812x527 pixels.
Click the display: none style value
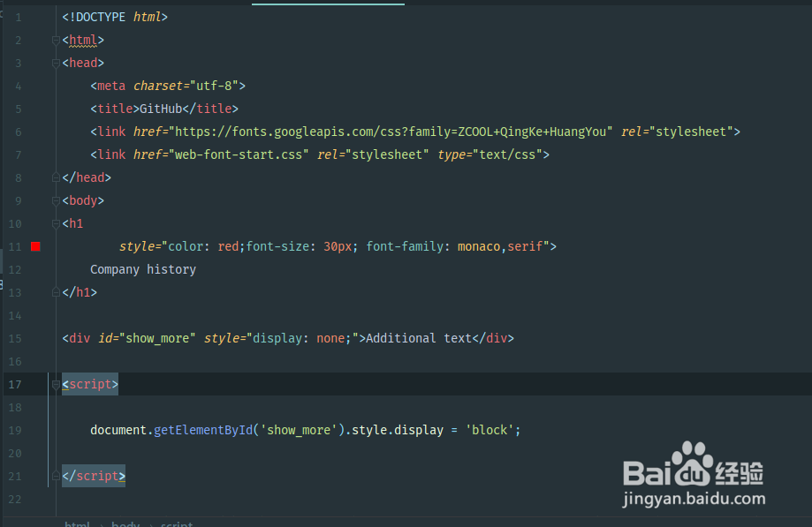point(302,338)
